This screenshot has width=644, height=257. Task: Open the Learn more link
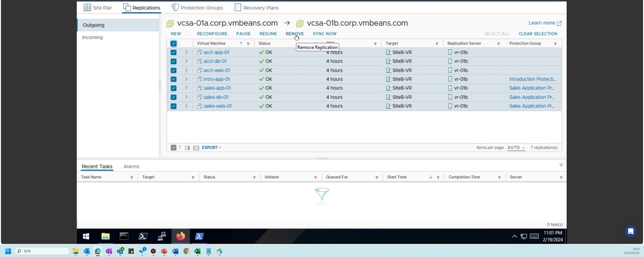pyautogui.click(x=545, y=23)
